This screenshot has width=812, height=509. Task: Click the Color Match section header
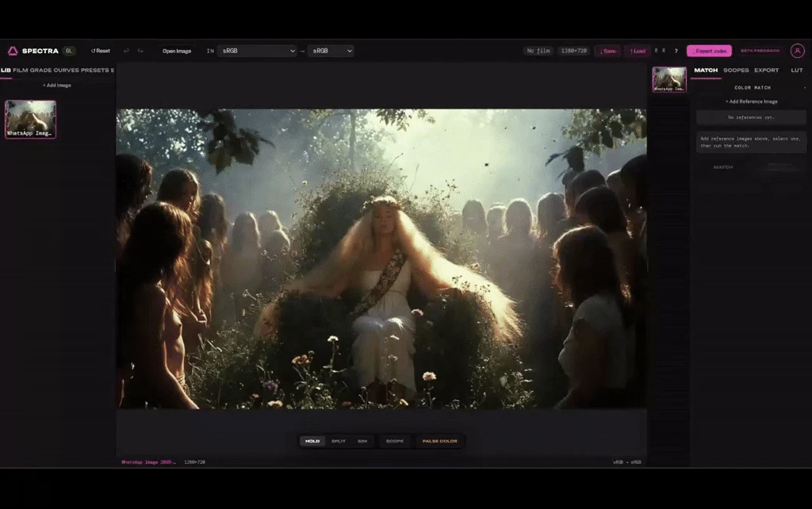[753, 87]
